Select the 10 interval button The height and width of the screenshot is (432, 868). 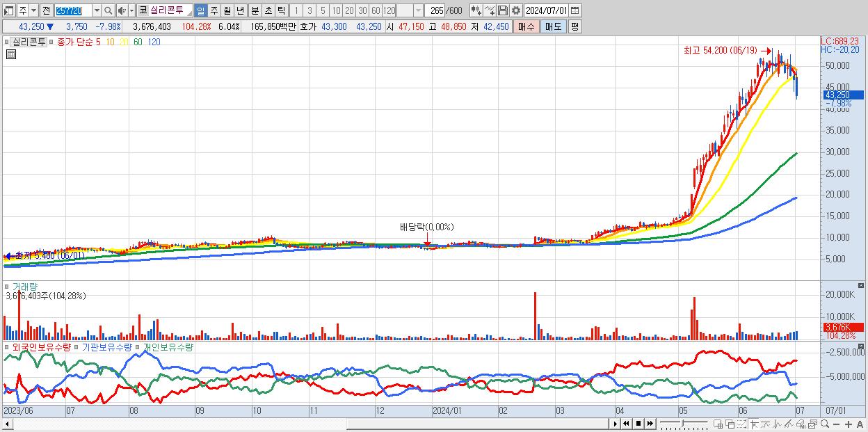[x=336, y=10]
